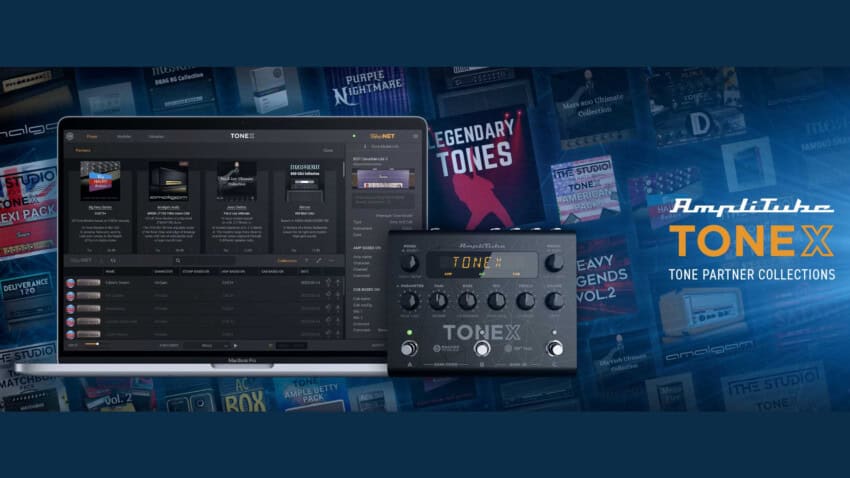Click the PRESET knob at pedal's top right
Viewport: 850px width, 478px height.
point(553,263)
